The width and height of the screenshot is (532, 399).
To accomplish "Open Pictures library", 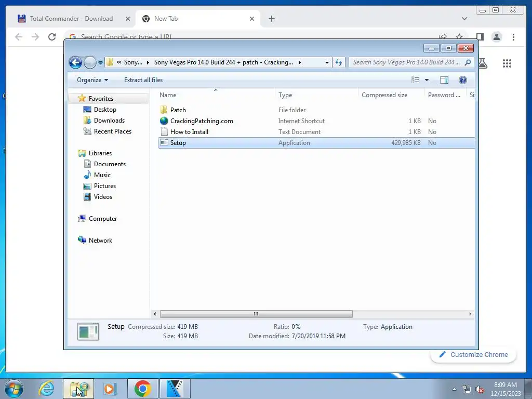I will coord(105,185).
